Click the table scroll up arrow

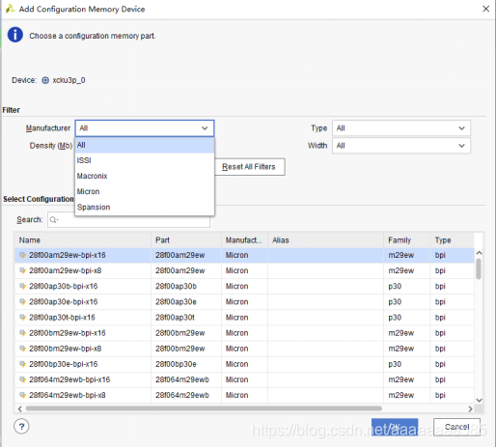479,253
